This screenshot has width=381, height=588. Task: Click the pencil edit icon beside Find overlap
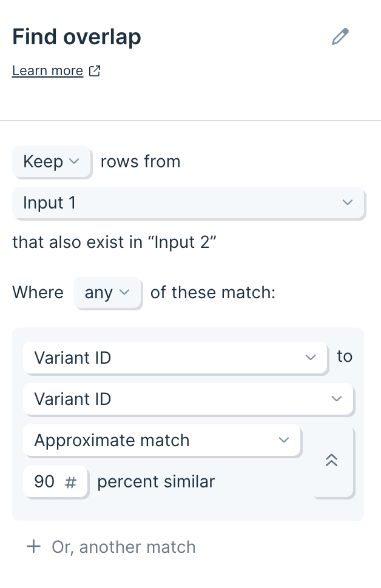[340, 36]
